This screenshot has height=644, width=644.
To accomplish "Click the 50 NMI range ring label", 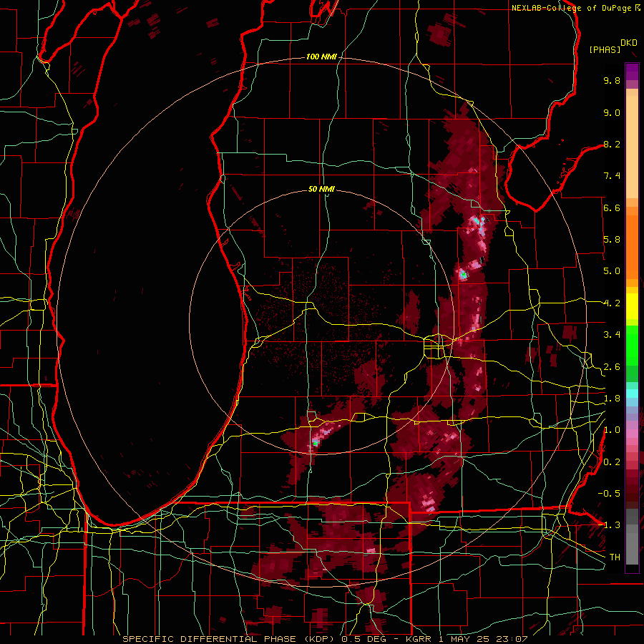I will coord(321,189).
